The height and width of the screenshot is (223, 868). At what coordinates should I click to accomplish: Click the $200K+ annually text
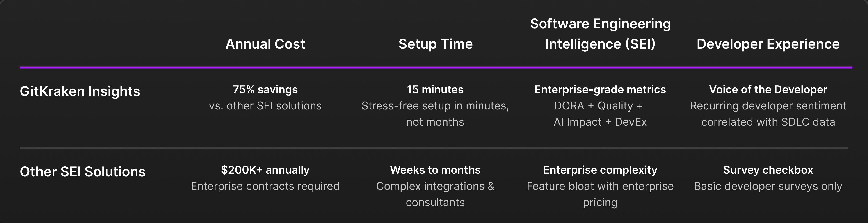(265, 170)
